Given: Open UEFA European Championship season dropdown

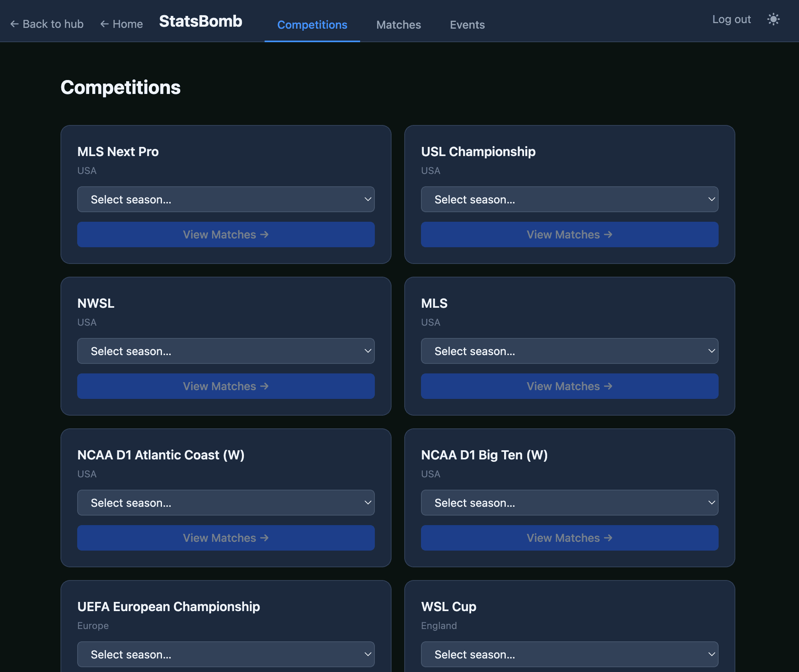Looking at the screenshot, I should coord(226,654).
